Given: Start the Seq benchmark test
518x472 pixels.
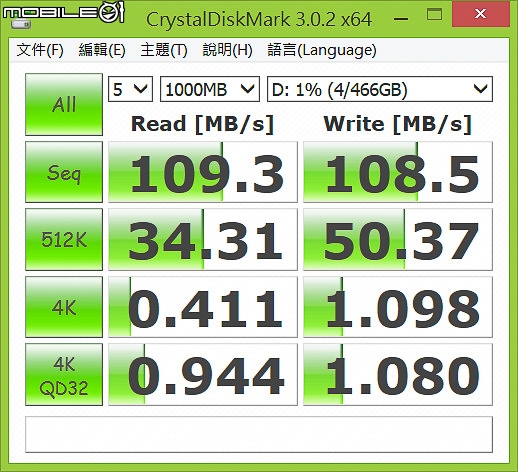Looking at the screenshot, I should click(x=64, y=172).
